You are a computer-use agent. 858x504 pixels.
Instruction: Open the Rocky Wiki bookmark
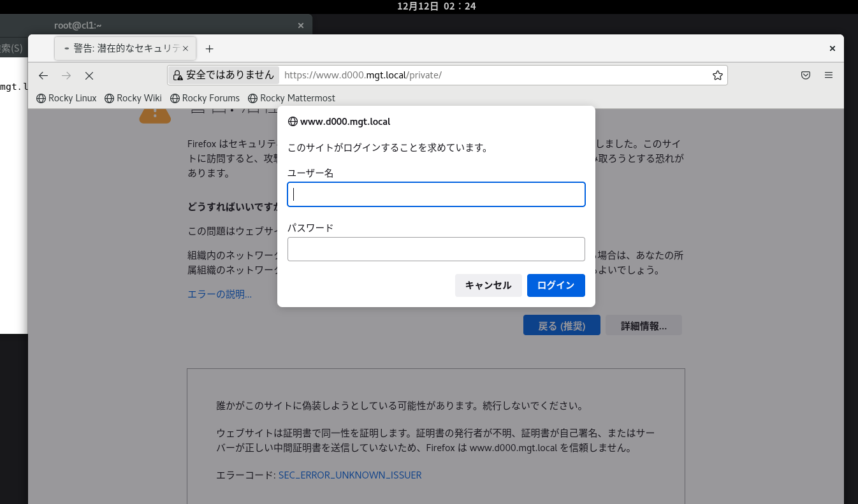133,97
